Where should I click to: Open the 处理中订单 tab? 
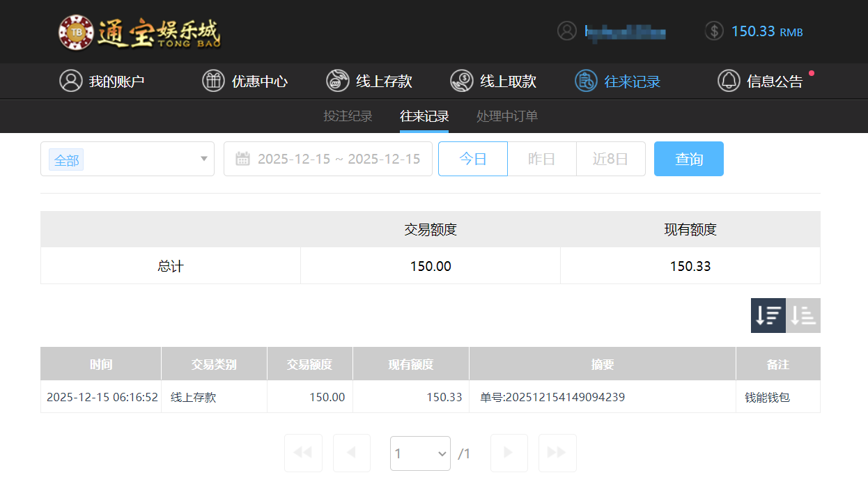tap(506, 116)
